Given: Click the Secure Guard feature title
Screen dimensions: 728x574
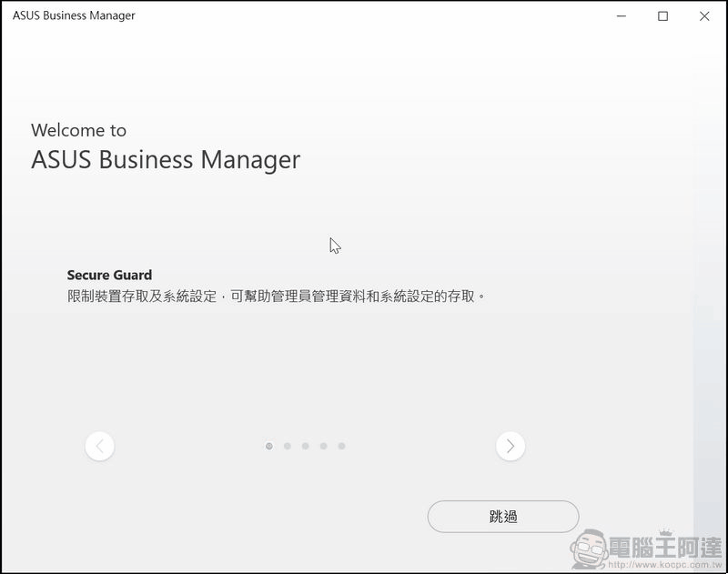Looking at the screenshot, I should [x=108, y=274].
